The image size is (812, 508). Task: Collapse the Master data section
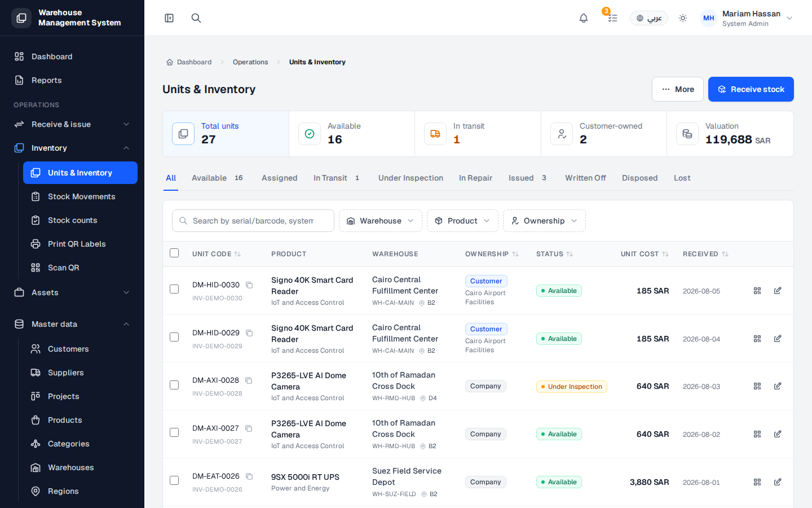[x=72, y=324]
